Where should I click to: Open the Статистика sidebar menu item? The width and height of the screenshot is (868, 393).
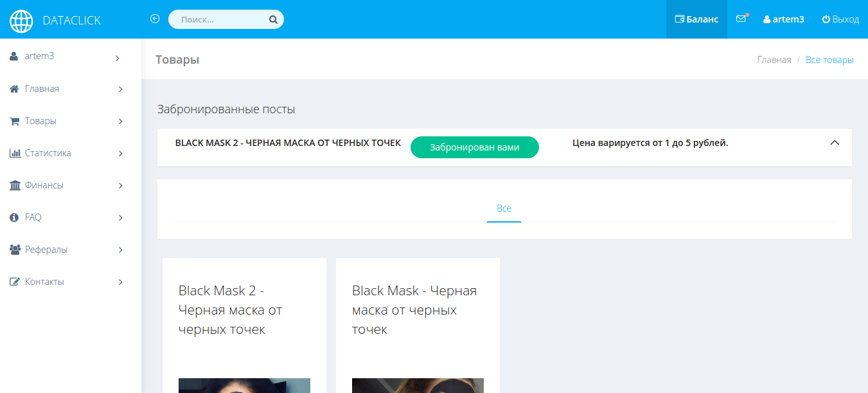pos(71,153)
